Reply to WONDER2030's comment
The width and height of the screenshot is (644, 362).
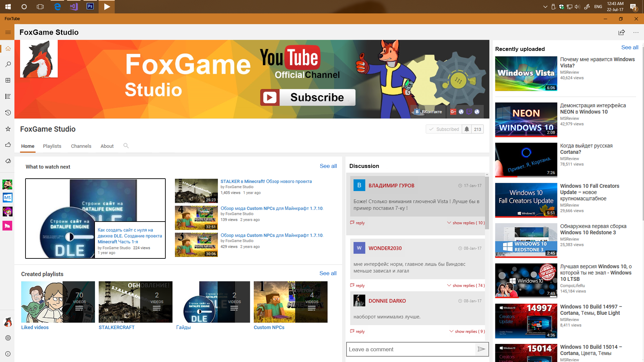[x=358, y=286]
